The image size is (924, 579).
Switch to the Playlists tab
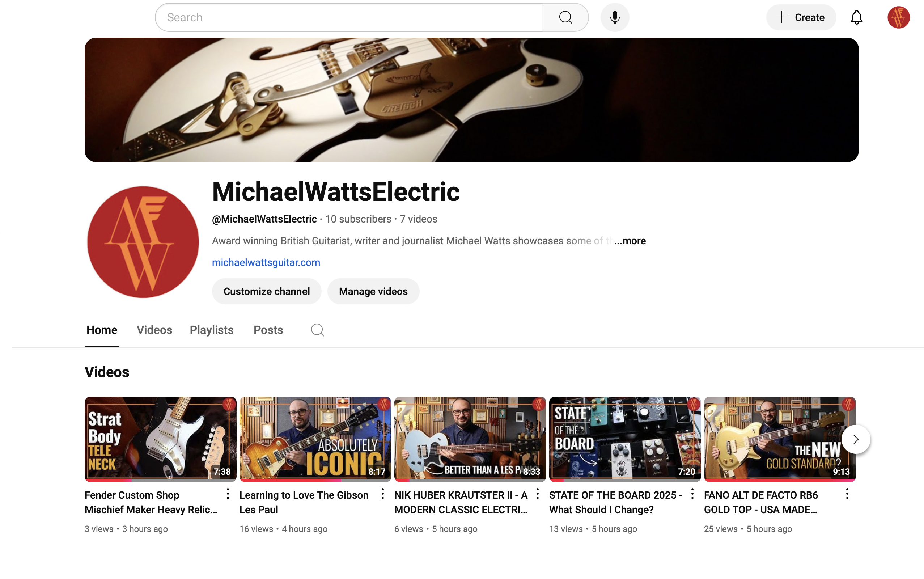pyautogui.click(x=212, y=330)
